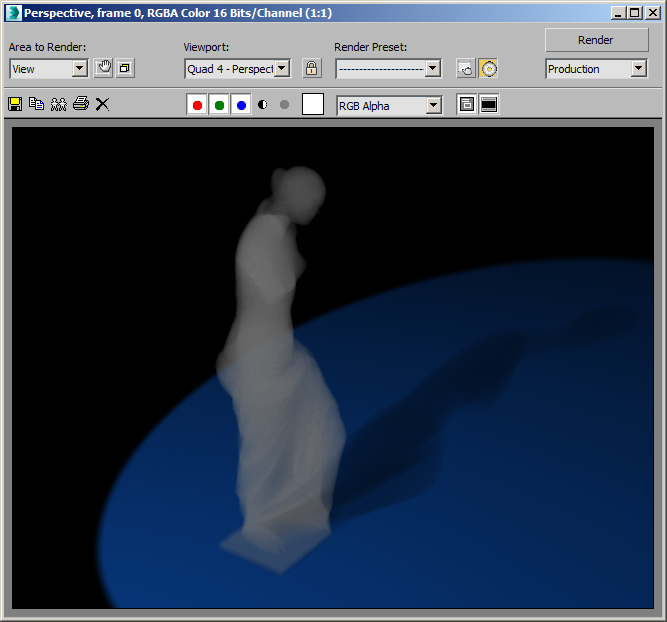Image resolution: width=667 pixels, height=622 pixels.
Task: Clear the rendered frame with X icon
Action: tap(102, 104)
